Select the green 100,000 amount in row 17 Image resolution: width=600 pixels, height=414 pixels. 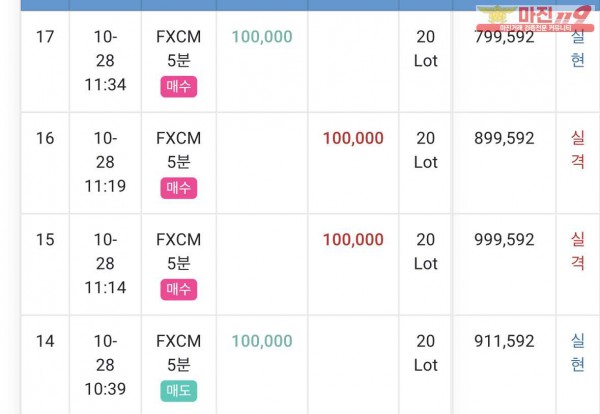click(x=262, y=37)
